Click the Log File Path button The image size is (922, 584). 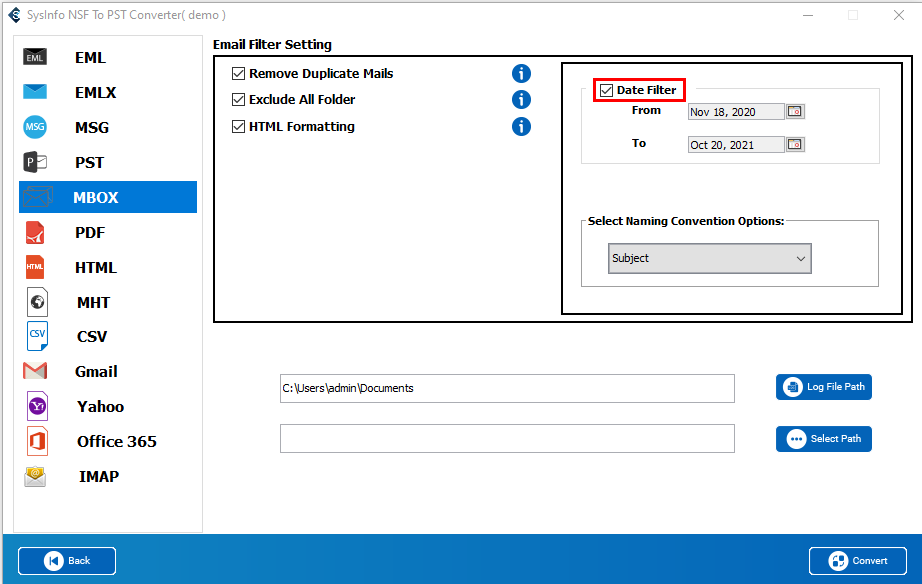click(823, 387)
